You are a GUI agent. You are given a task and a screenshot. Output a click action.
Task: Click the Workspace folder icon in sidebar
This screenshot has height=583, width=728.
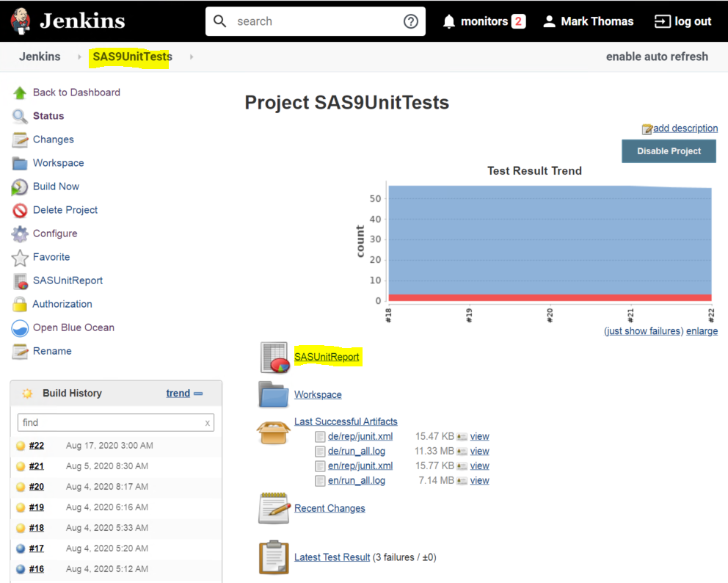(x=20, y=164)
